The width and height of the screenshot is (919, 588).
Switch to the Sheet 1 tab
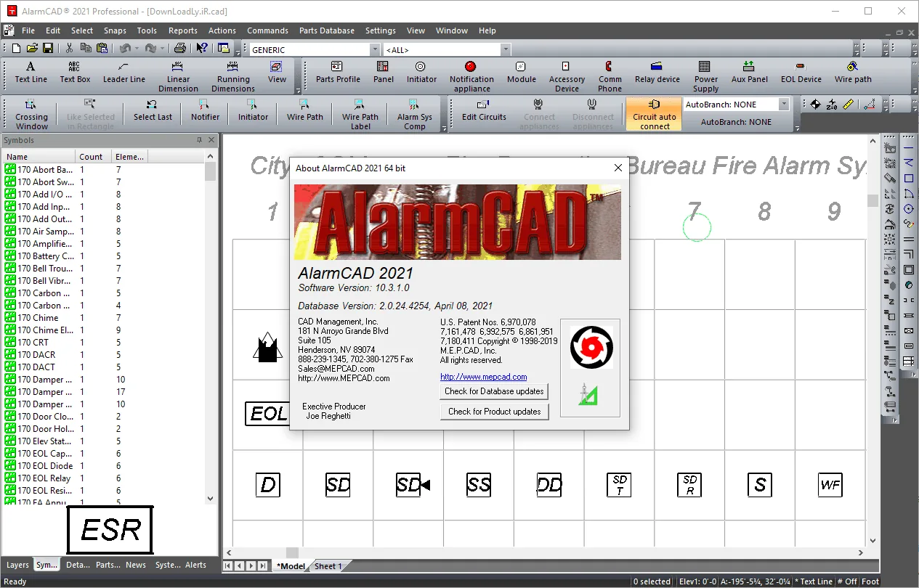coord(328,566)
